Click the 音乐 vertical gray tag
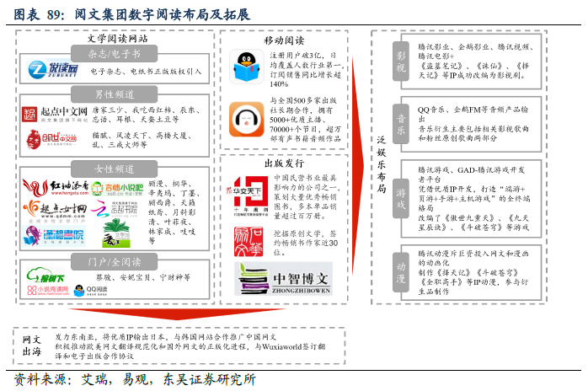 [400, 124]
